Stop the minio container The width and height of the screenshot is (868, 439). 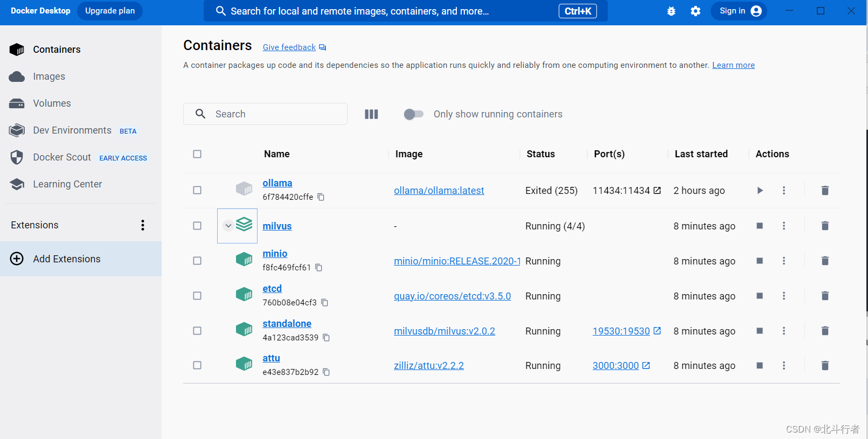coord(760,261)
